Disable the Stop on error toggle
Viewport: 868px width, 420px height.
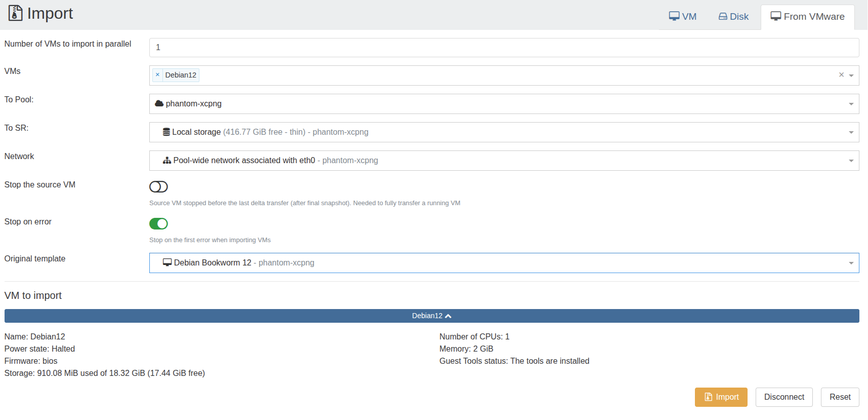point(158,224)
